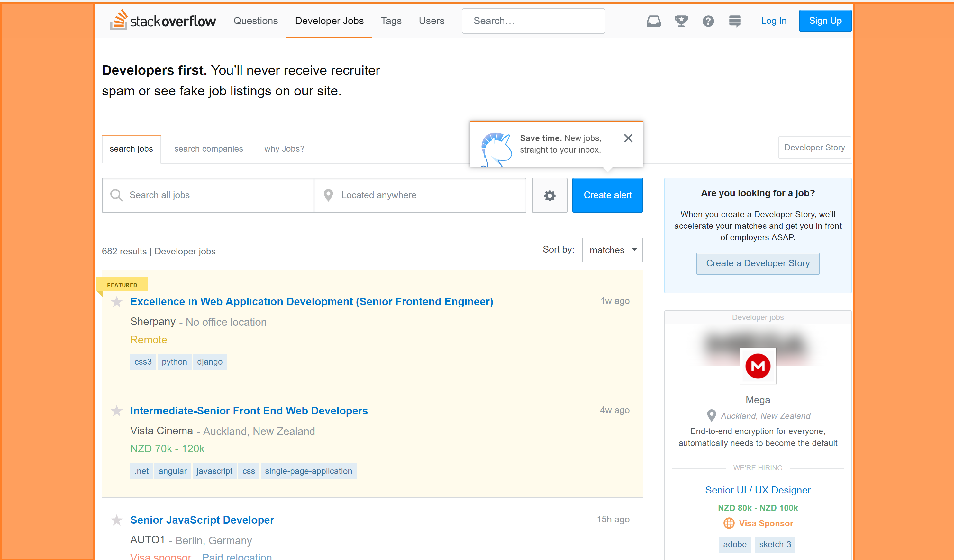This screenshot has height=560, width=954.
Task: Open Senior UI / UX Designer link
Action: point(758,490)
